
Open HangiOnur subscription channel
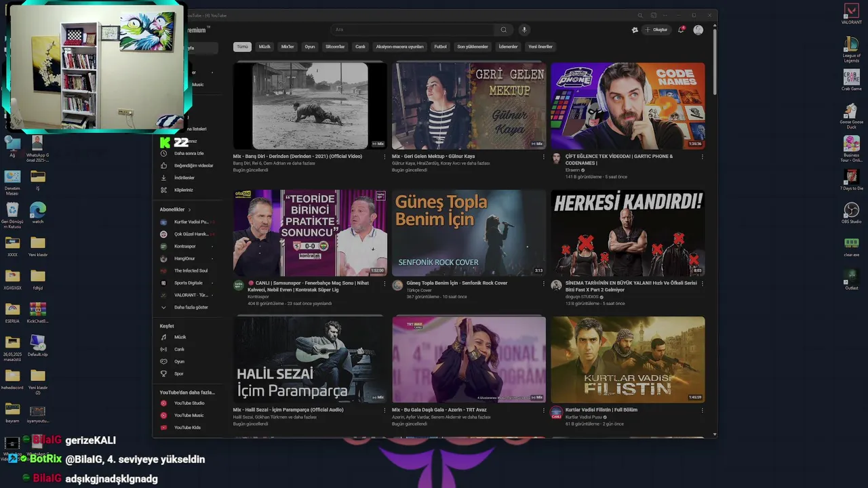point(184,258)
